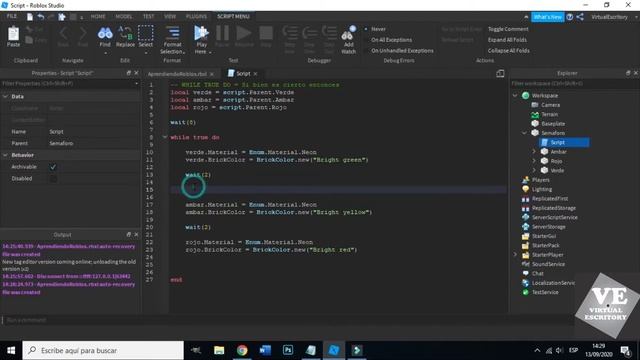Viewport: 640px width, 360px height.
Task: Close the AprendiendoRoblox.rbxl tab
Action: tap(212, 74)
